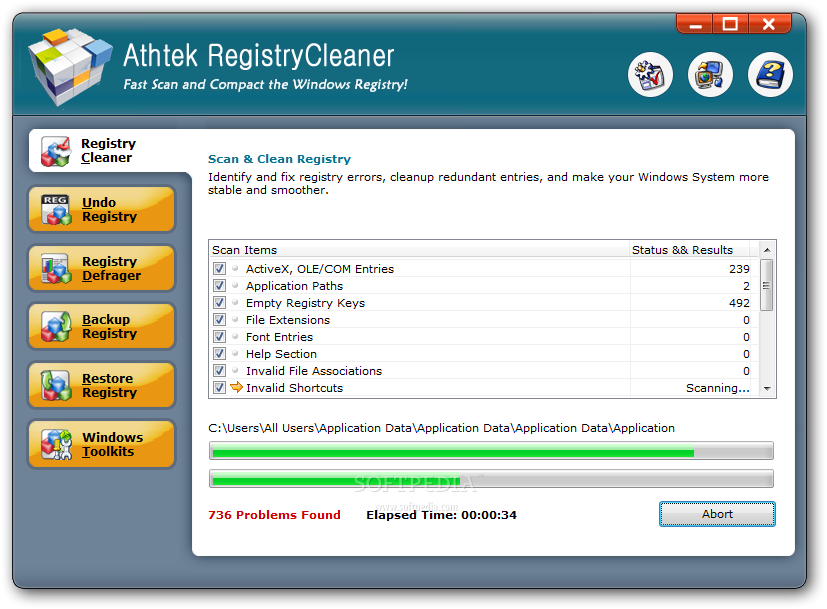Click the bullet next to ActiveX, OLE/COM Entries
The height and width of the screenshot is (609, 827).
coord(235,268)
